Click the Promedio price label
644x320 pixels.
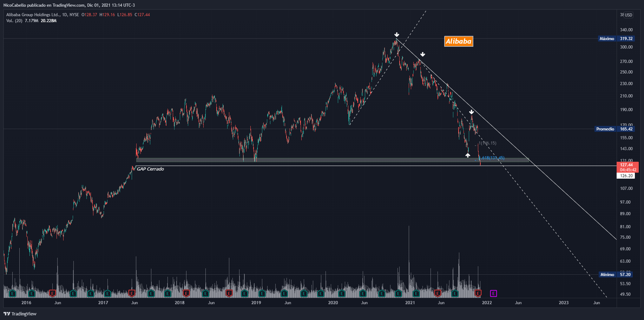coord(605,129)
